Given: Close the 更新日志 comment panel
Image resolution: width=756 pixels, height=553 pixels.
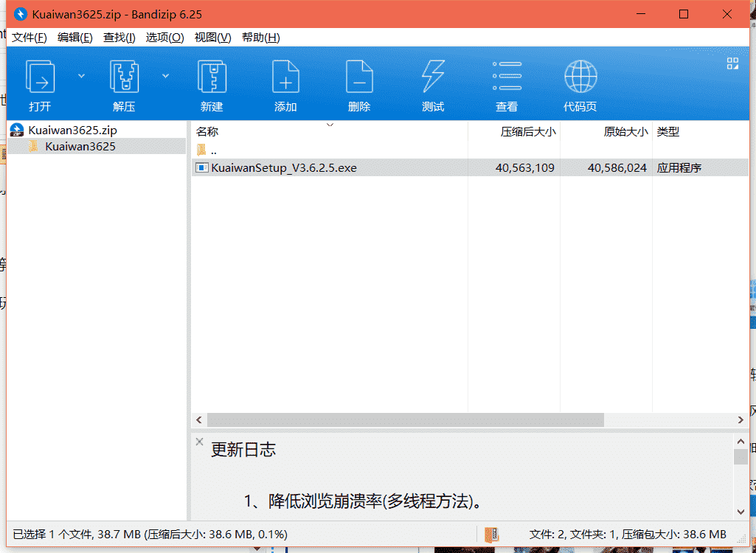Looking at the screenshot, I should click(200, 442).
